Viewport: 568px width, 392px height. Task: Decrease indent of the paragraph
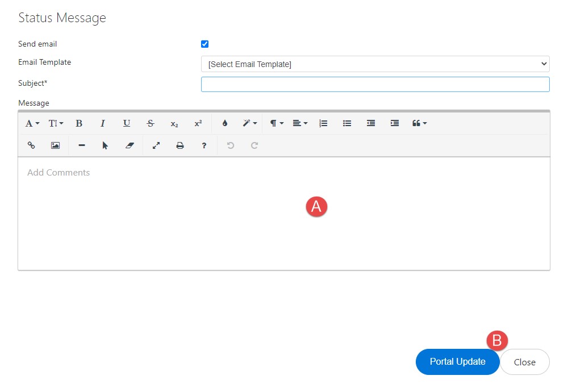371,123
